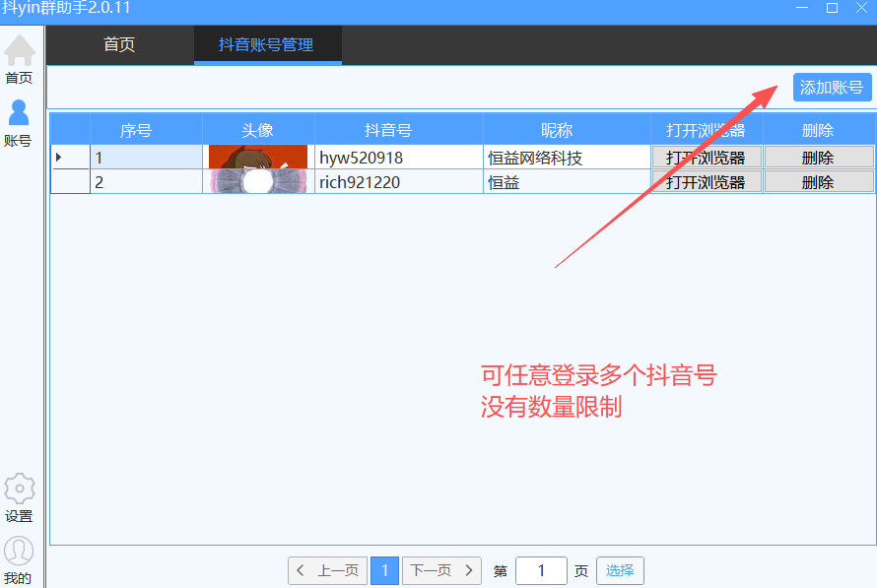Select sequence cell 2
877x588 pixels.
pyautogui.click(x=146, y=181)
